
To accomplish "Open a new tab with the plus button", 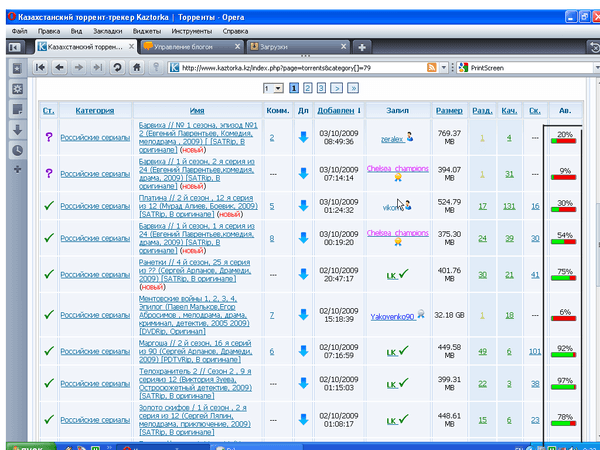I will pos(362,47).
